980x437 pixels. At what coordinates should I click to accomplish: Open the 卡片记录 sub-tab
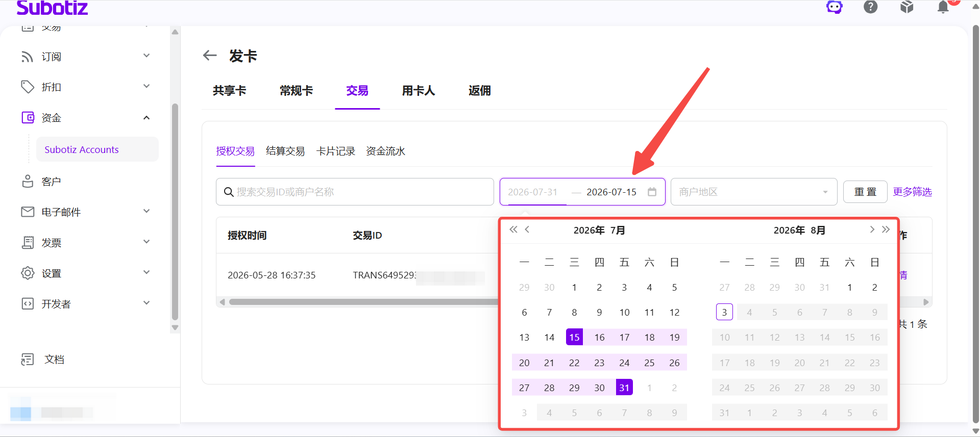(335, 151)
